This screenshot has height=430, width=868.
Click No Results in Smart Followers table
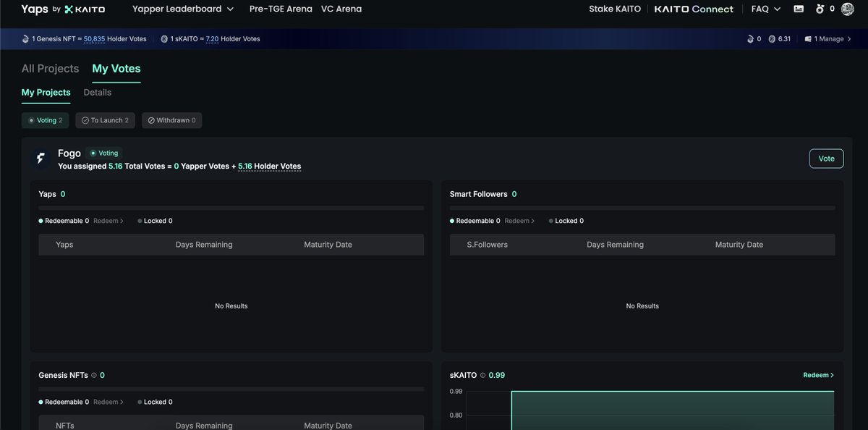tap(642, 306)
